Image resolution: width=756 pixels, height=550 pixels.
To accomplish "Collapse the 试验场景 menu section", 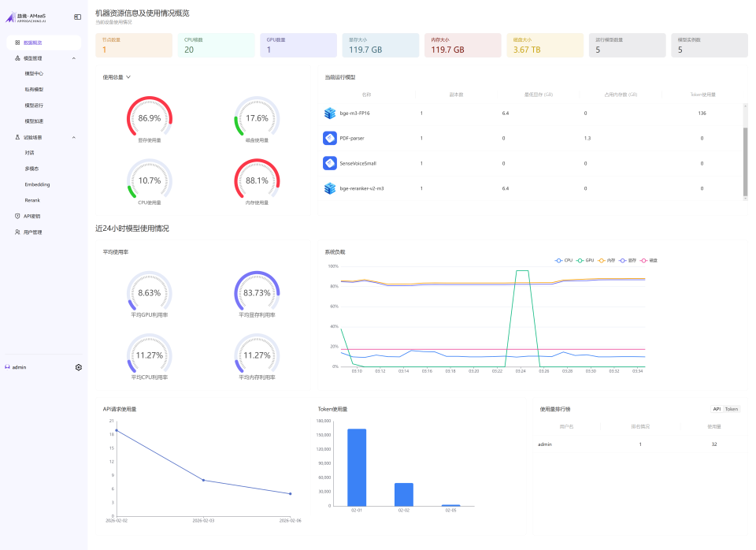I will (73, 137).
